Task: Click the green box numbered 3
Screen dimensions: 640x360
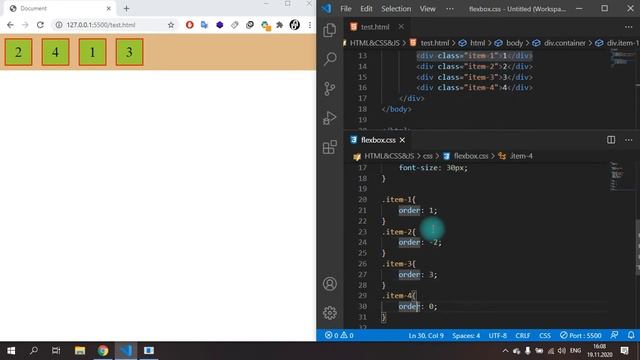Action: (129, 52)
